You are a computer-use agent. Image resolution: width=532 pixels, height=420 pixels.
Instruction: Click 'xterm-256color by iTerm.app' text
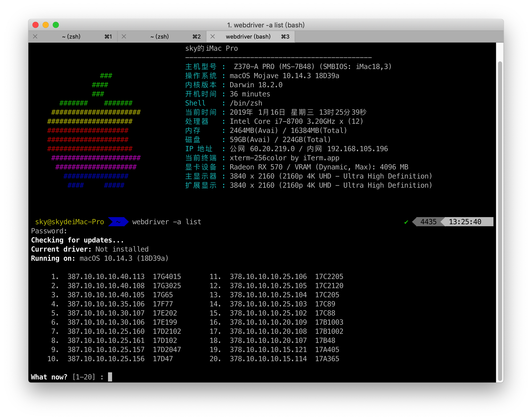[285, 158]
